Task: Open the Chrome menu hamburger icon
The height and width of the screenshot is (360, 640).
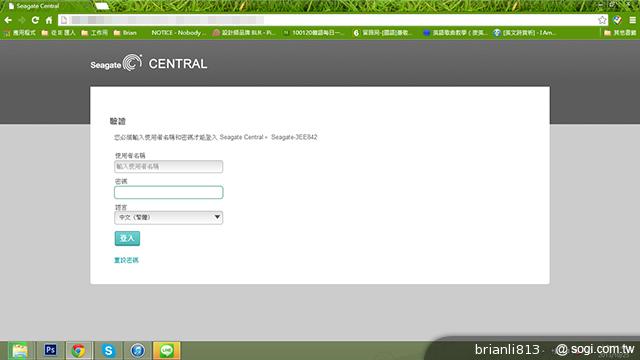Action: point(632,20)
